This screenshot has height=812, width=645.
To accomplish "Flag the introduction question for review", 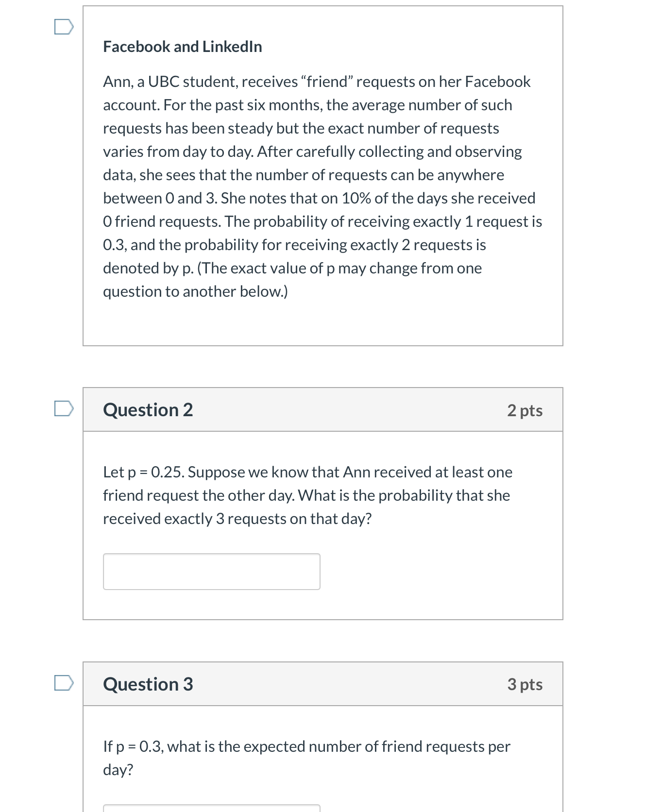I will pos(65,28).
